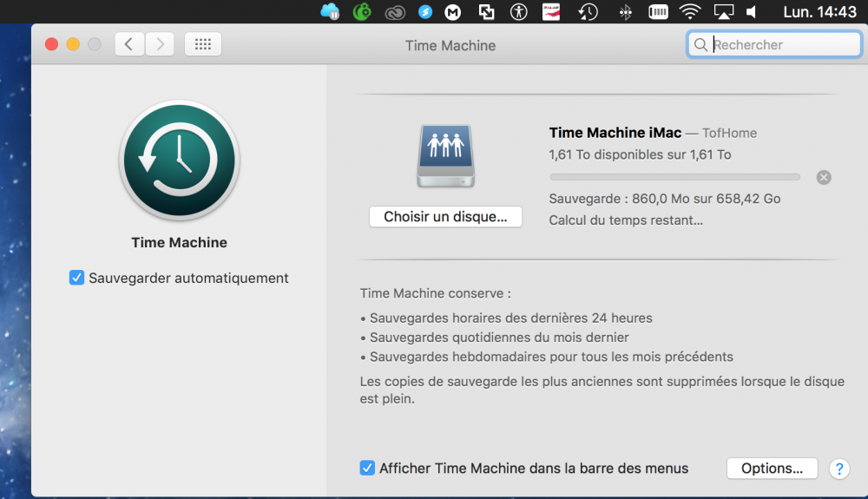
Task: Click the large Time Machine clock icon
Action: [180, 161]
